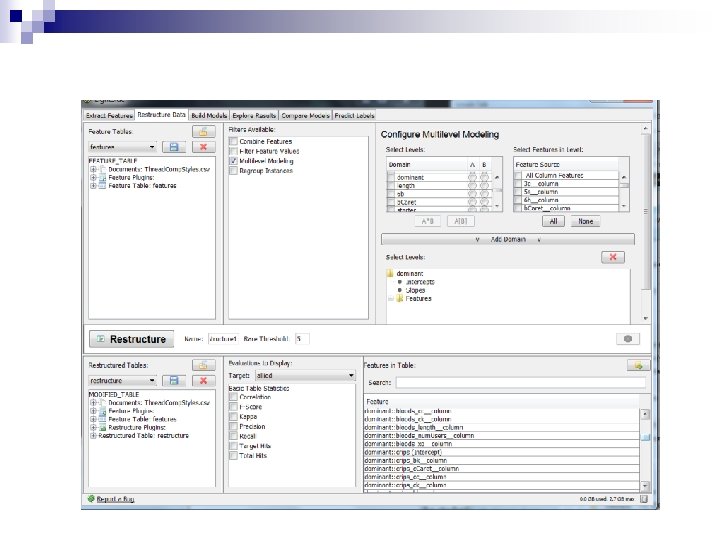Save the features table with disk icon
Image resolution: width=720 pixels, height=540 pixels.
[174, 147]
